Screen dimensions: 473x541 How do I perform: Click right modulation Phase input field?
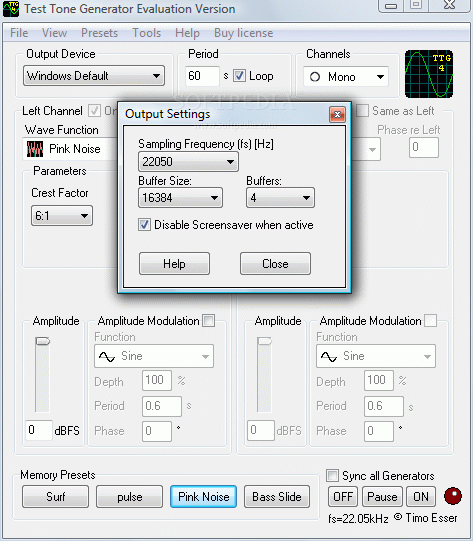tap(379, 431)
